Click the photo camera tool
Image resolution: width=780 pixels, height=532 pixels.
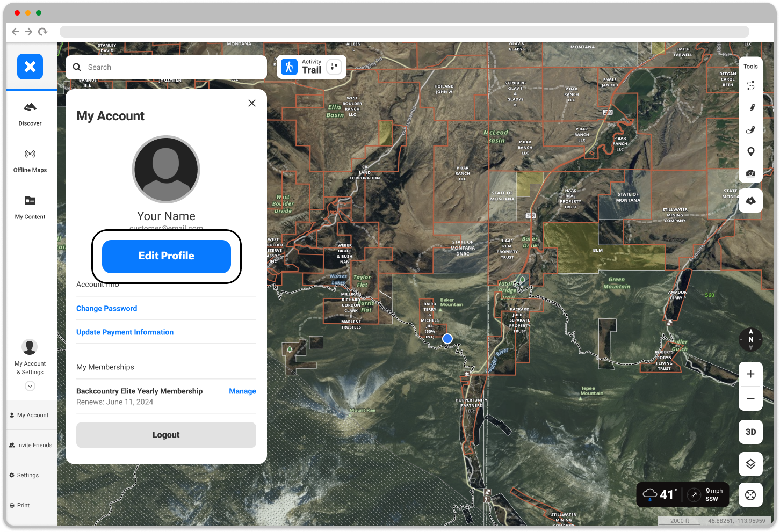pos(750,173)
